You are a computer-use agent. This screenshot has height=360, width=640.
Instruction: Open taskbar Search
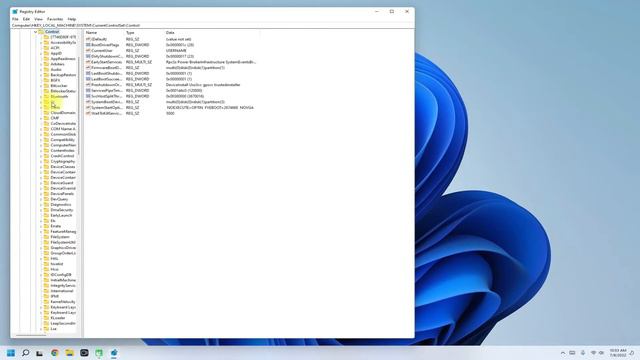click(x=25, y=353)
